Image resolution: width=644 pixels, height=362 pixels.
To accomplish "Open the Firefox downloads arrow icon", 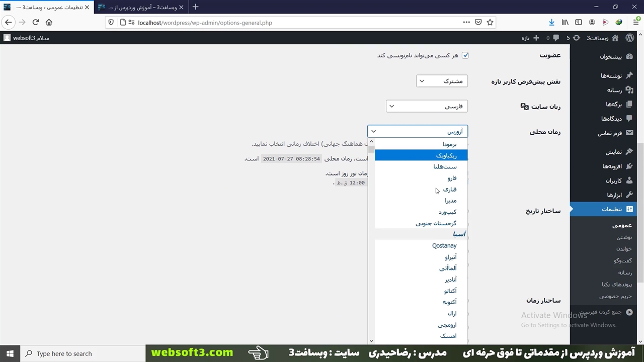I will pyautogui.click(x=551, y=22).
